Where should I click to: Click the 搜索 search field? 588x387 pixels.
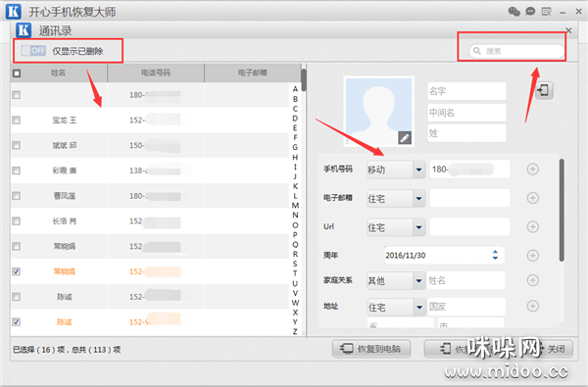pyautogui.click(x=516, y=51)
